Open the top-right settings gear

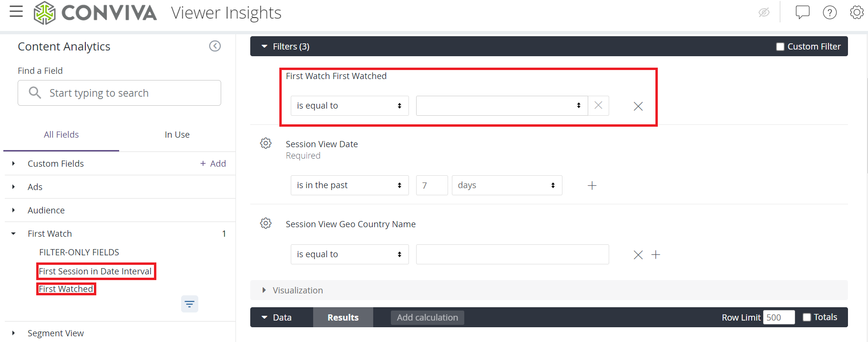point(857,12)
